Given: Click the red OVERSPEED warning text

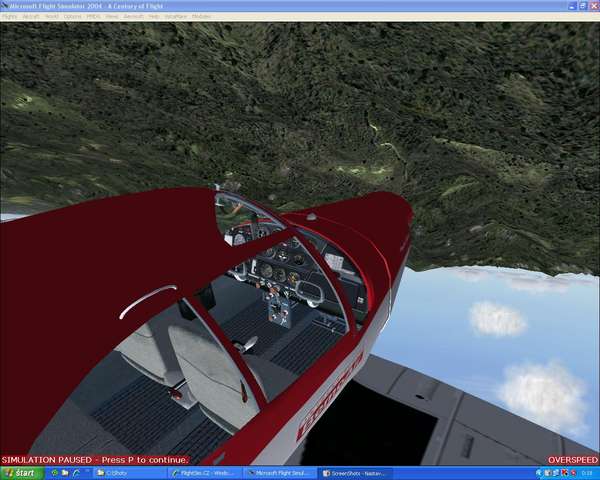Looking at the screenshot, I should [x=572, y=460].
